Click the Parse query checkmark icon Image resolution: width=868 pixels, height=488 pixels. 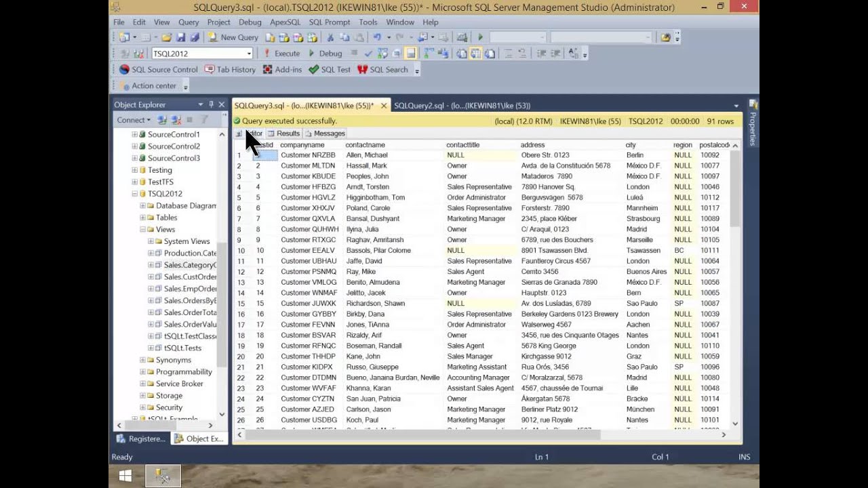368,54
